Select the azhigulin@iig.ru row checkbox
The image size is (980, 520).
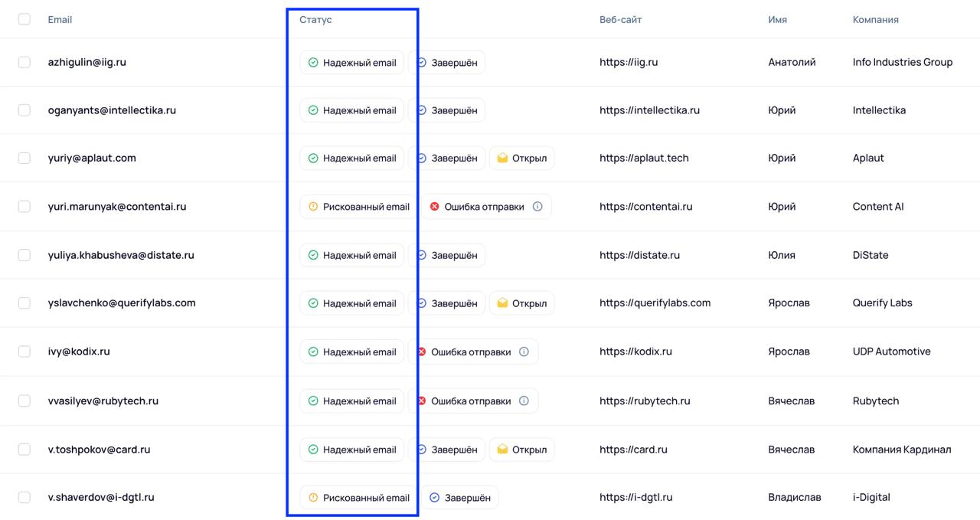pos(24,62)
